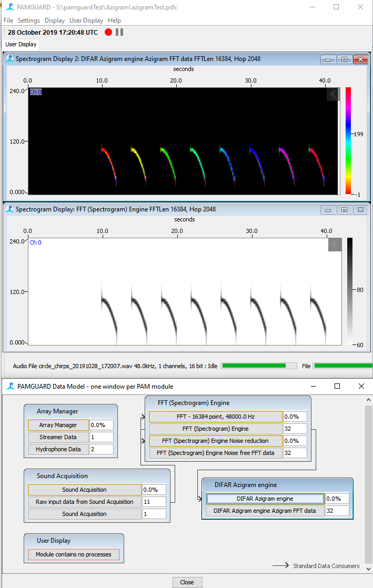Screen dimensions: 373x588
Task: Select the User Display tab
Action: tap(21, 44)
